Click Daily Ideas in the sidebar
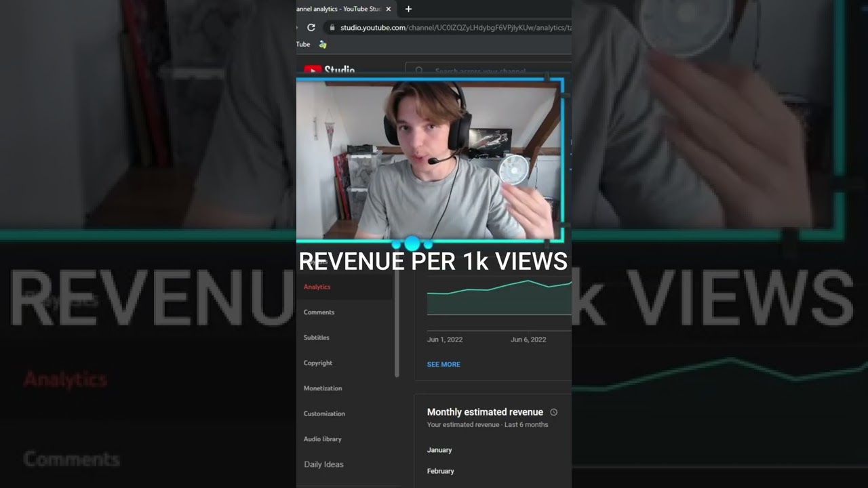Image resolution: width=868 pixels, height=488 pixels. [323, 464]
